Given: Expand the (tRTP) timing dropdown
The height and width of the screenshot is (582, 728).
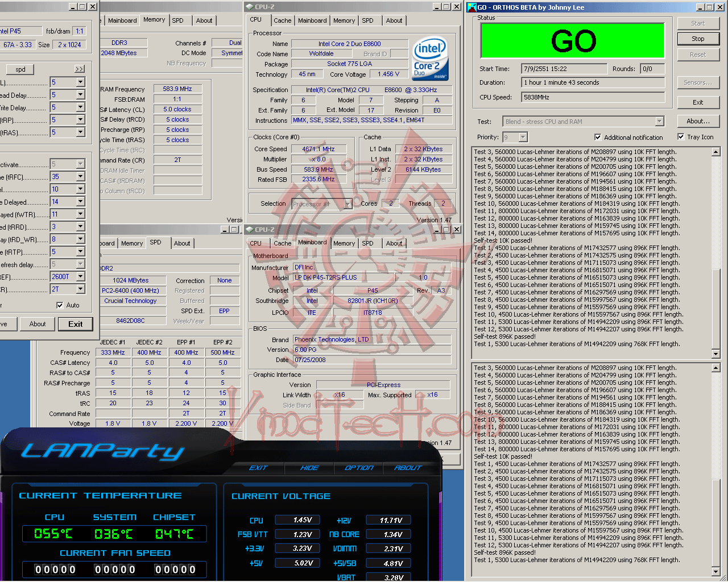Looking at the screenshot, I should pyautogui.click(x=80, y=252).
